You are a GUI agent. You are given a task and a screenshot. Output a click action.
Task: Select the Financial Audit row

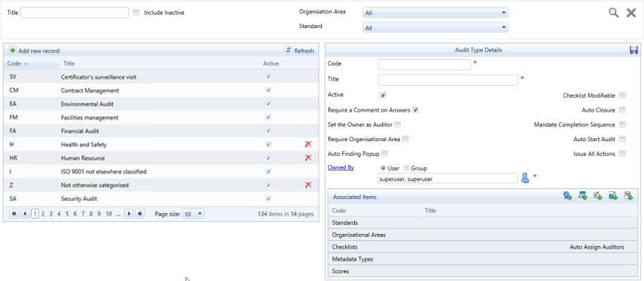coord(160,131)
